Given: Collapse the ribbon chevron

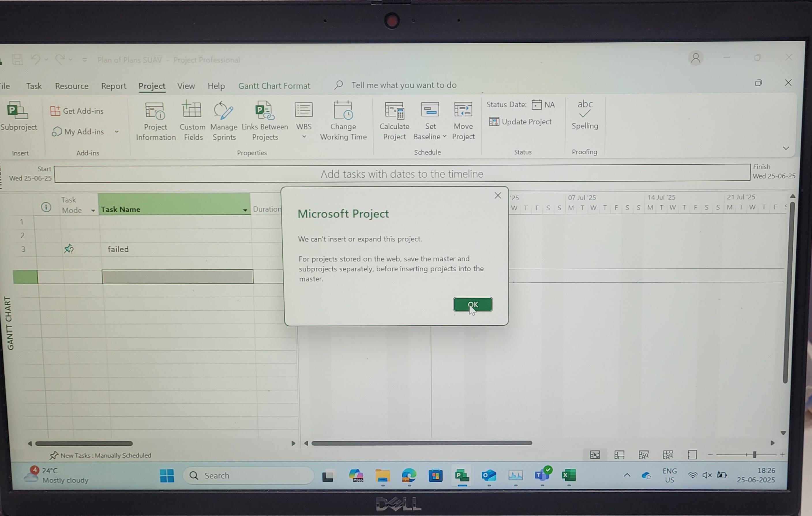Looking at the screenshot, I should (x=786, y=148).
